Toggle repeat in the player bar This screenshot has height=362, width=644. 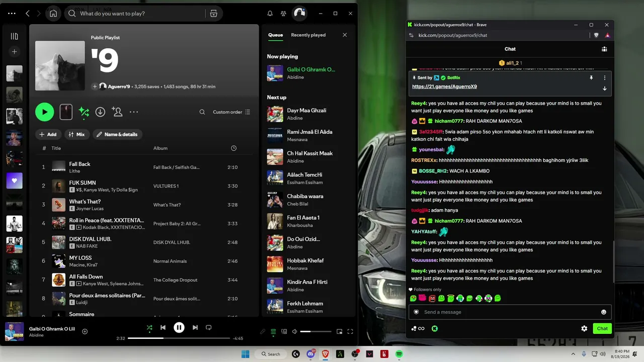click(209, 327)
